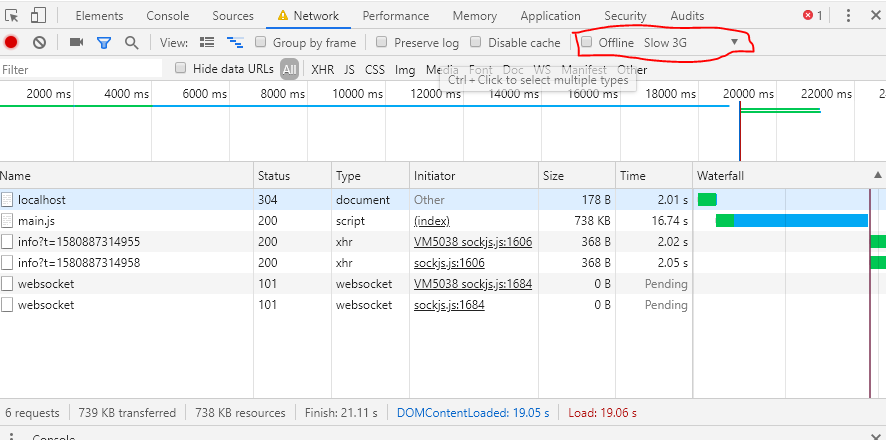Viewport: 886px width, 440px height.
Task: Enable Preserve log checkbox
Action: coord(382,42)
